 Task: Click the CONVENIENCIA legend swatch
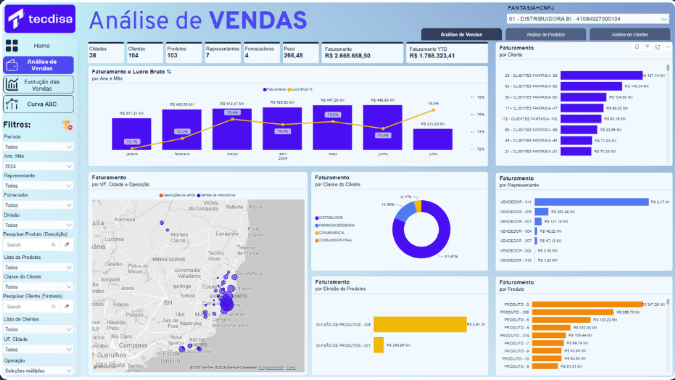coord(317,233)
